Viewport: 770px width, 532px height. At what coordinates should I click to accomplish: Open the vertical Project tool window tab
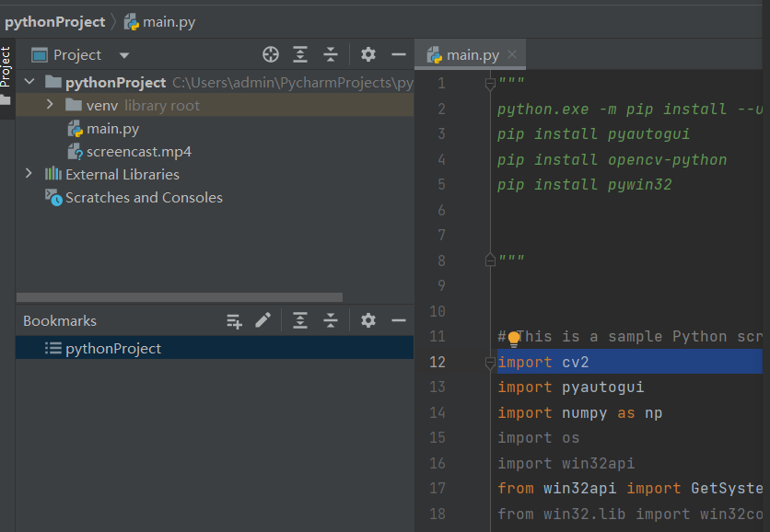6,66
